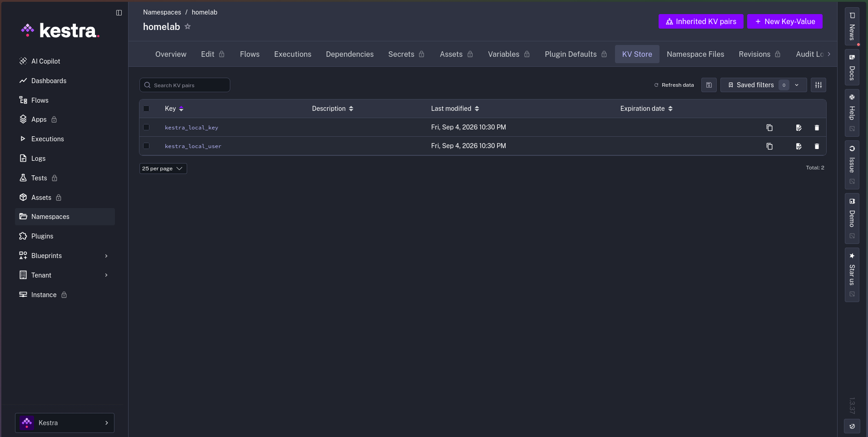Open the 25 per page dropdown
868x437 pixels.
click(x=163, y=169)
